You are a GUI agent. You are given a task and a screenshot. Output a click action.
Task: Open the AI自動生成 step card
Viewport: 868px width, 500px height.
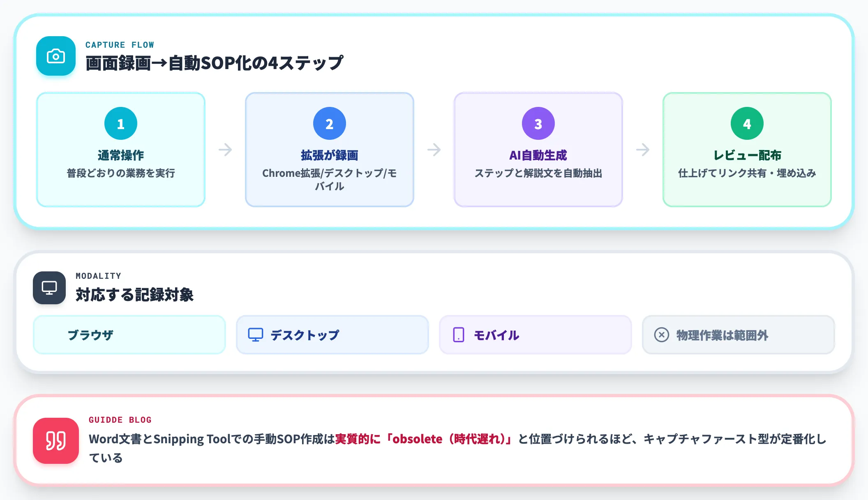(538, 150)
